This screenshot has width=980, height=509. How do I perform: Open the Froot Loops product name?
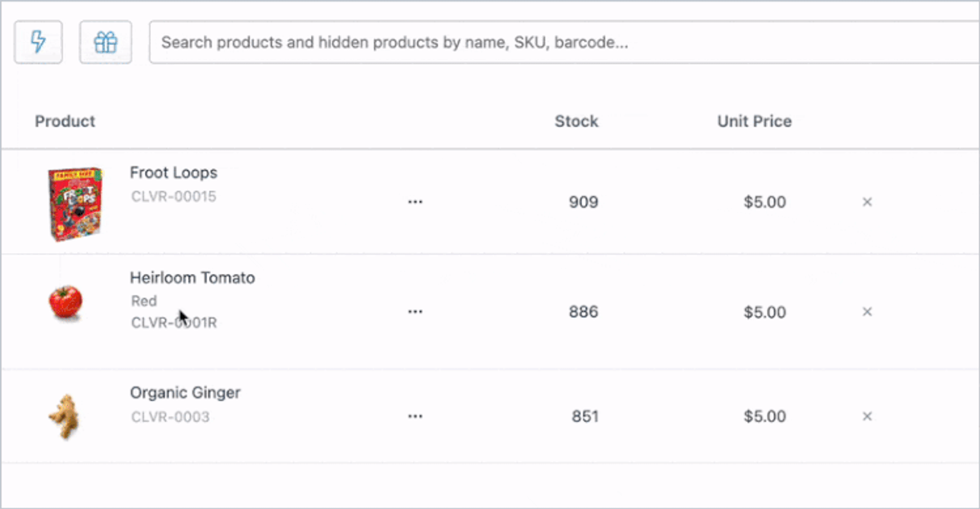pyautogui.click(x=174, y=172)
